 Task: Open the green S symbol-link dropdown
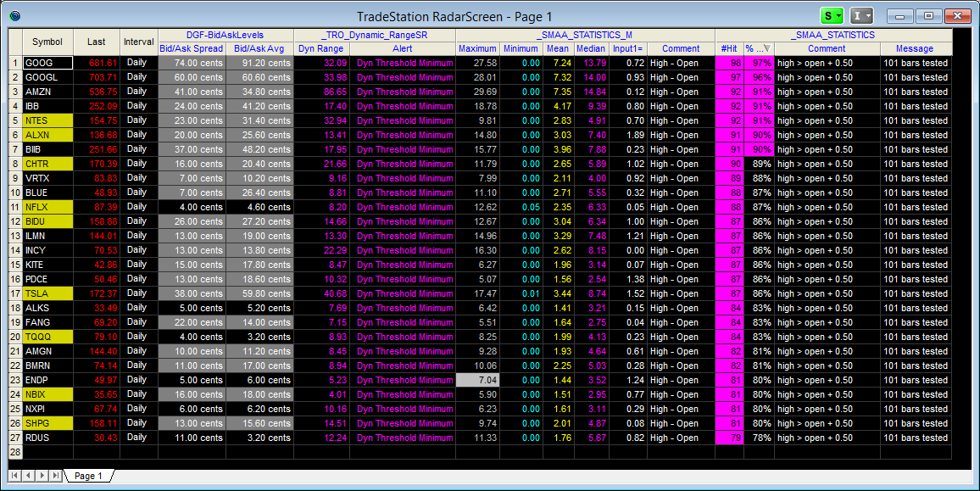832,16
